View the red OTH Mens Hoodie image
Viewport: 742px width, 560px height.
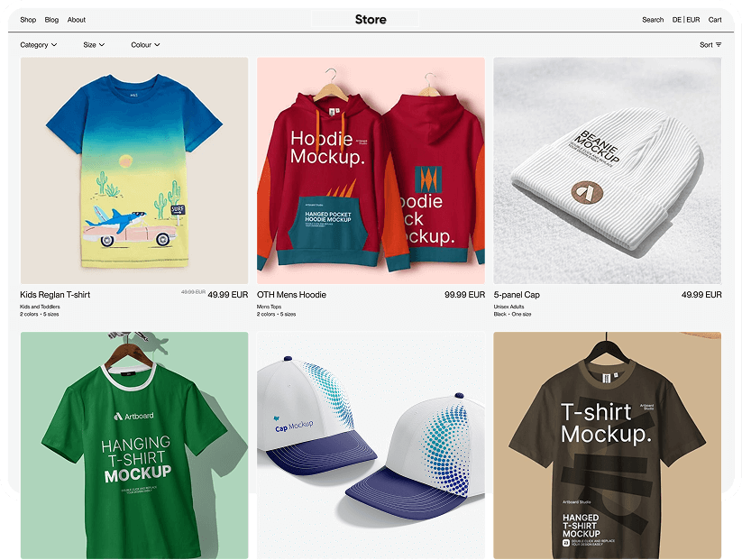point(371,170)
